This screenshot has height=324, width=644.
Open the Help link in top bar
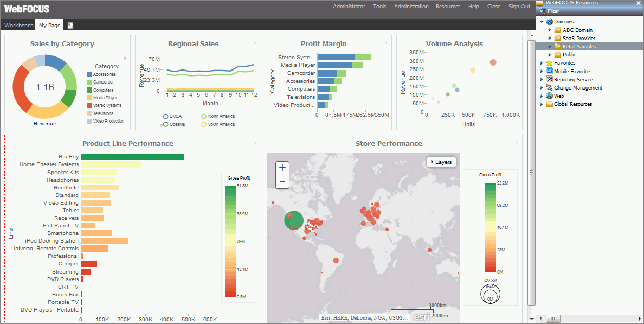tap(473, 7)
